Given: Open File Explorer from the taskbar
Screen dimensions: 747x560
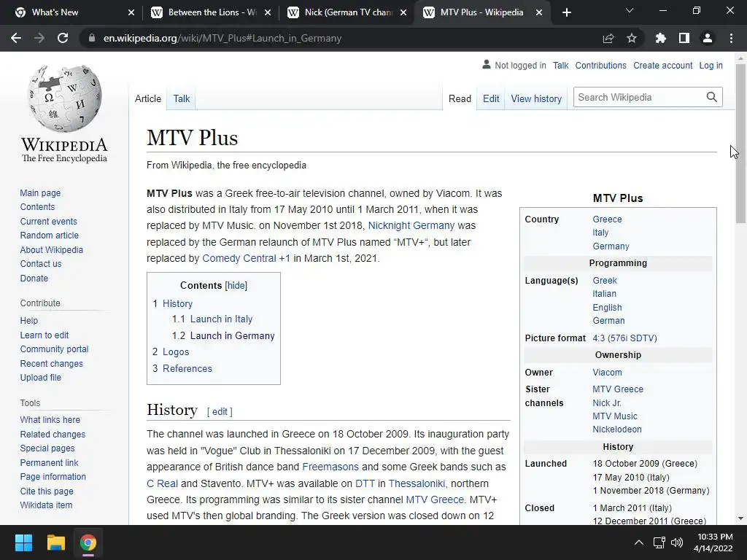Looking at the screenshot, I should [x=55, y=542].
